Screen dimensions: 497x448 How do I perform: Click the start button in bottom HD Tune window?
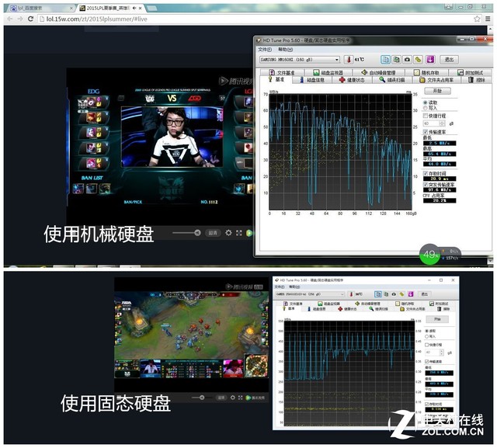pos(437,319)
